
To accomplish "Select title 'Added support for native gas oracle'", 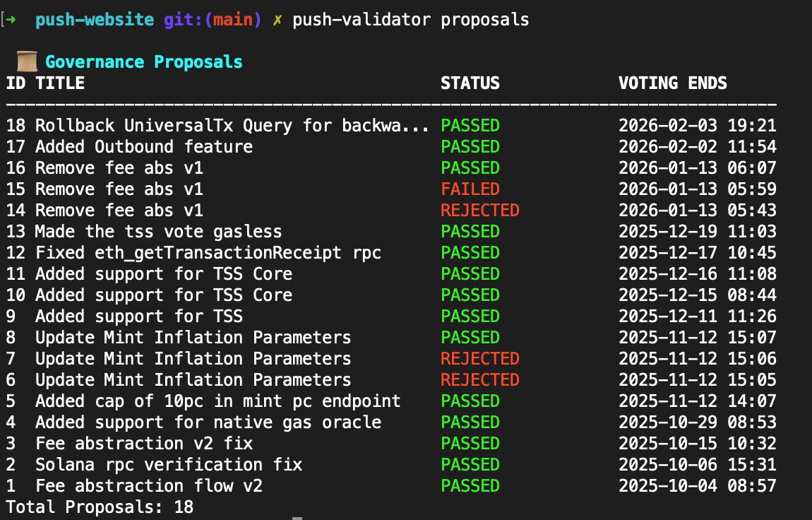I will coord(208,422).
